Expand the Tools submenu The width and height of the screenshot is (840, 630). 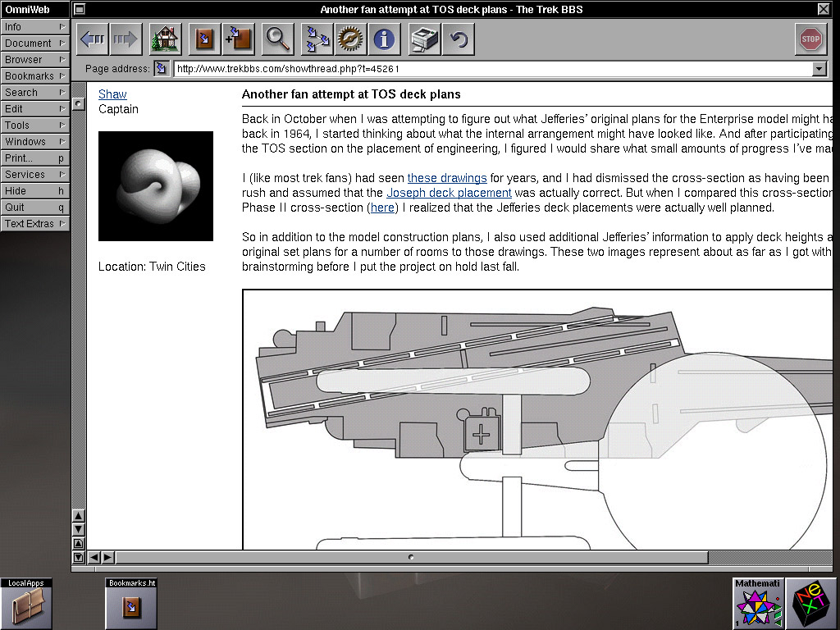point(34,126)
